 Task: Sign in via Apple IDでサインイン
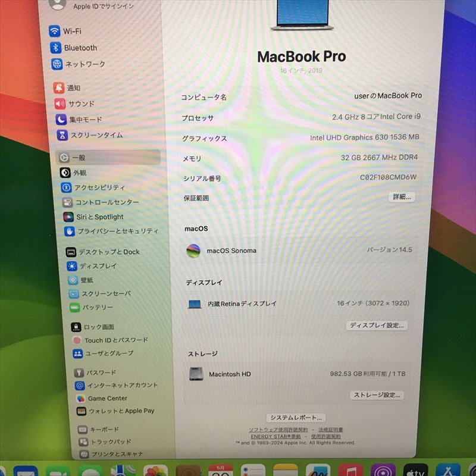(103, 6)
